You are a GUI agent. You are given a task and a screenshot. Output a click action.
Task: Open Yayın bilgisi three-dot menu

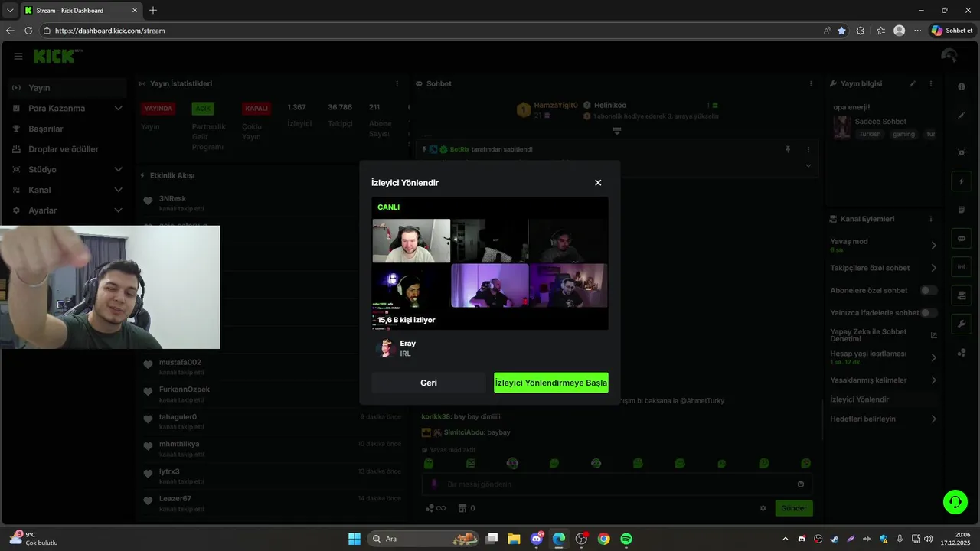pos(931,83)
